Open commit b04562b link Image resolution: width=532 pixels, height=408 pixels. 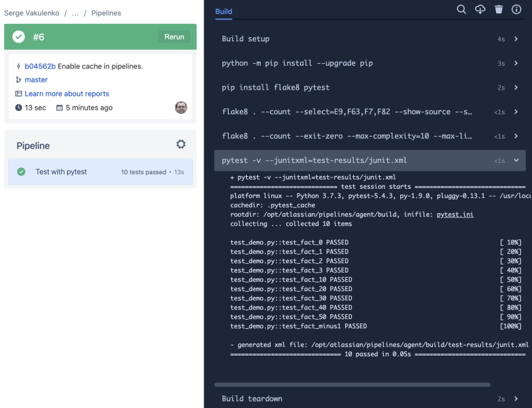click(x=40, y=66)
